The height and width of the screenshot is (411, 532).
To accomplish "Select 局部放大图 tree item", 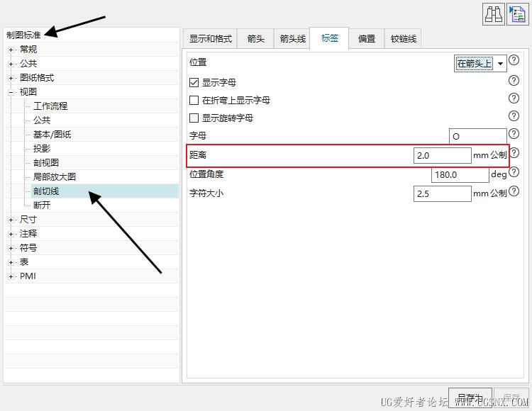I will (x=55, y=177).
